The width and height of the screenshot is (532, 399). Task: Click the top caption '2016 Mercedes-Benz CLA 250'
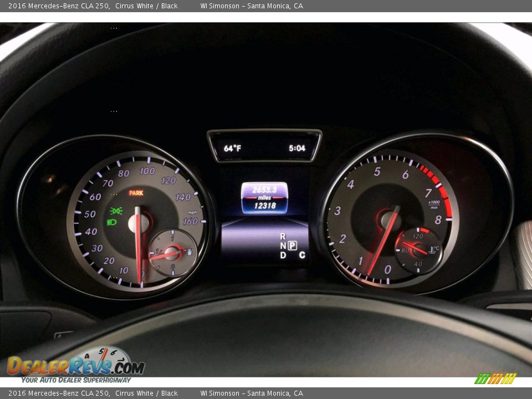pos(58,6)
